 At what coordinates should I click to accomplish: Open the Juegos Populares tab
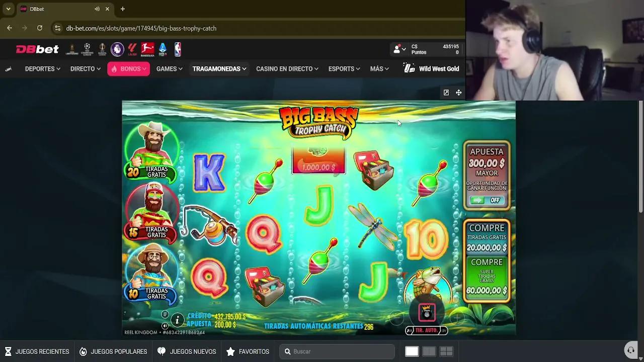click(113, 351)
